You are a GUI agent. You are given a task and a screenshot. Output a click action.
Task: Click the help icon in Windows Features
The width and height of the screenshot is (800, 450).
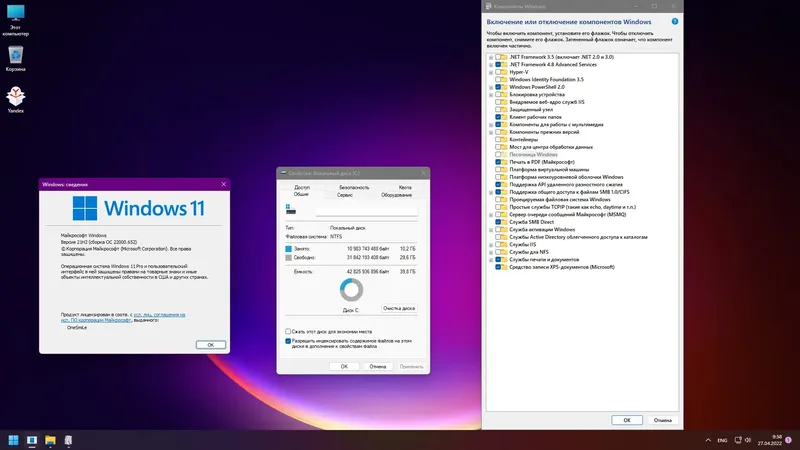point(676,21)
